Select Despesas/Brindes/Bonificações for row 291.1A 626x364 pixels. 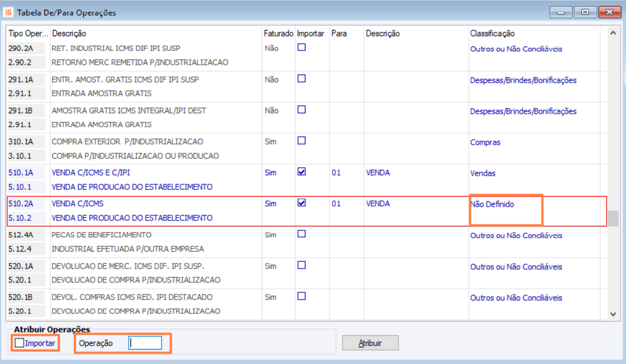tap(523, 80)
